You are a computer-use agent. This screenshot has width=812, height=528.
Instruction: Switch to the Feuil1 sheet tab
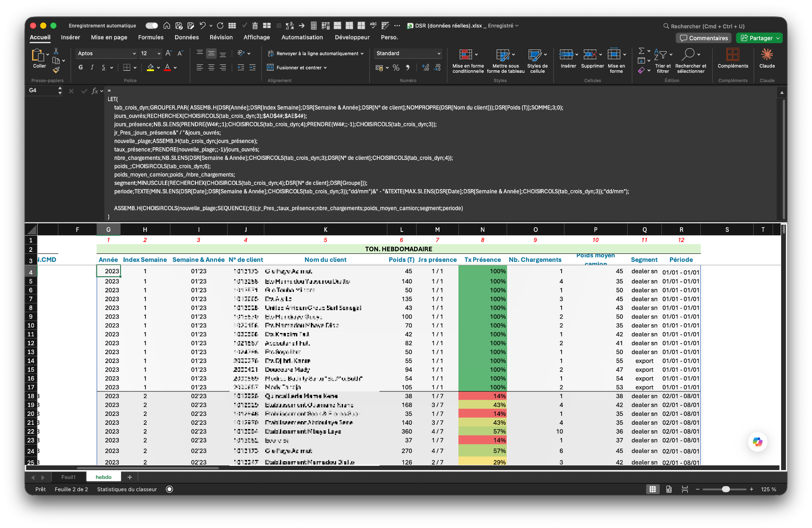pyautogui.click(x=68, y=477)
